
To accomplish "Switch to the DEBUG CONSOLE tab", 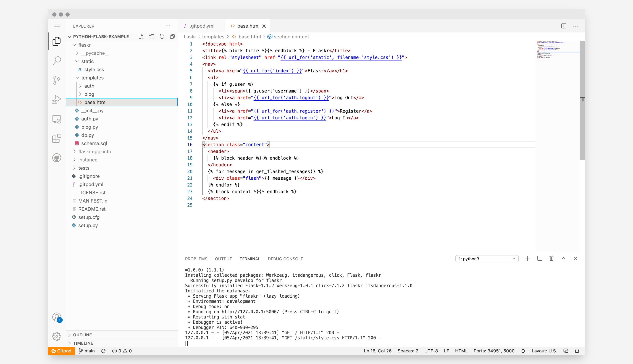I will coord(285,259).
